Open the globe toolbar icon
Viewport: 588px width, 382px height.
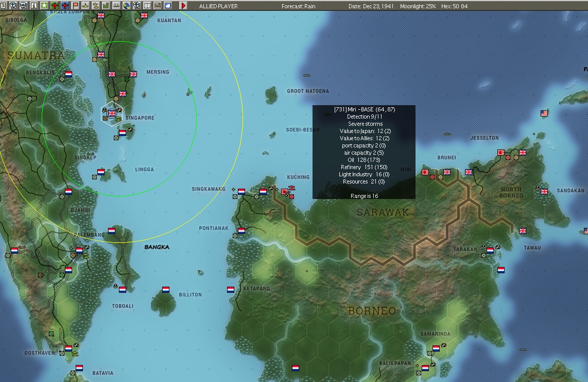(x=126, y=5)
